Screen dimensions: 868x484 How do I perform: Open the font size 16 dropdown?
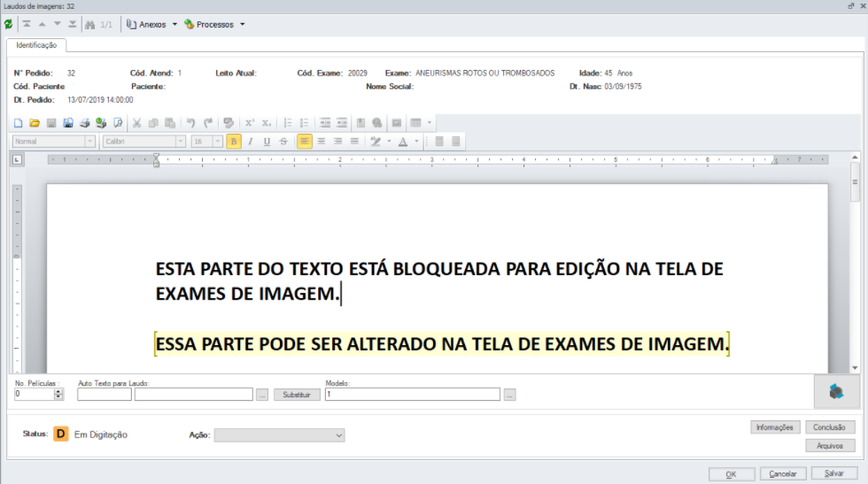[x=218, y=142]
